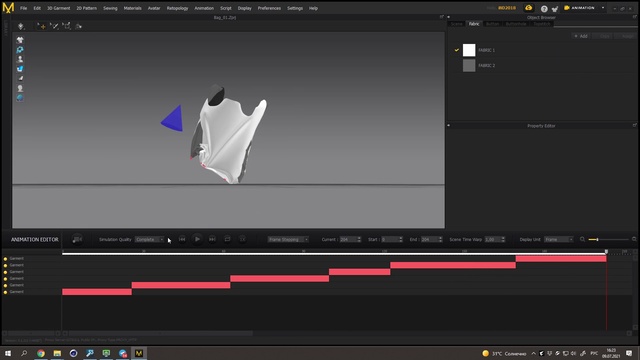640x360 pixels.
Task: Open the help question mark icon
Action: pos(544,9)
